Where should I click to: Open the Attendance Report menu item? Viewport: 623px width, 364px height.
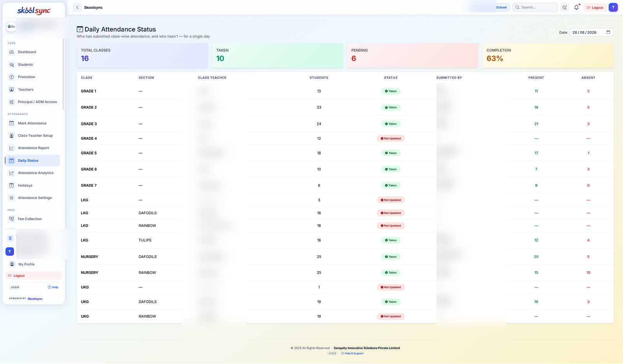(x=33, y=148)
